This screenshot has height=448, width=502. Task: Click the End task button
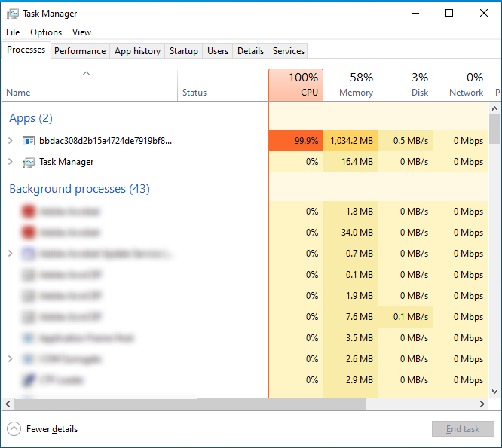pos(463,429)
